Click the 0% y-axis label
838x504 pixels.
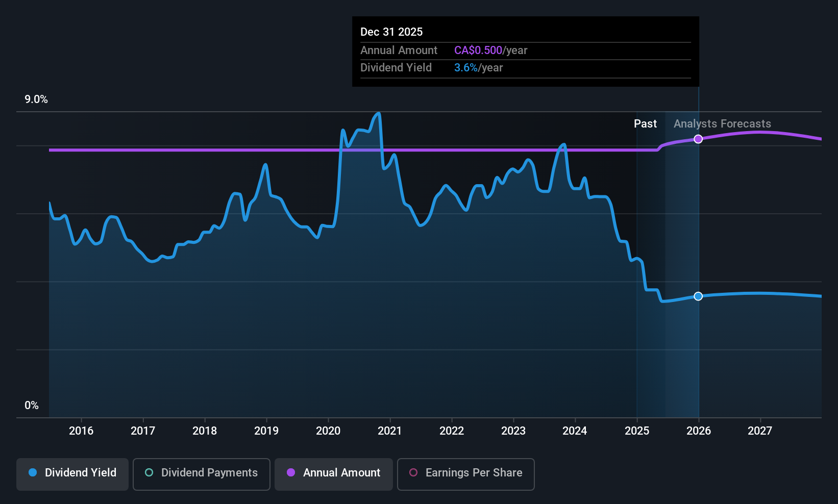click(x=32, y=406)
